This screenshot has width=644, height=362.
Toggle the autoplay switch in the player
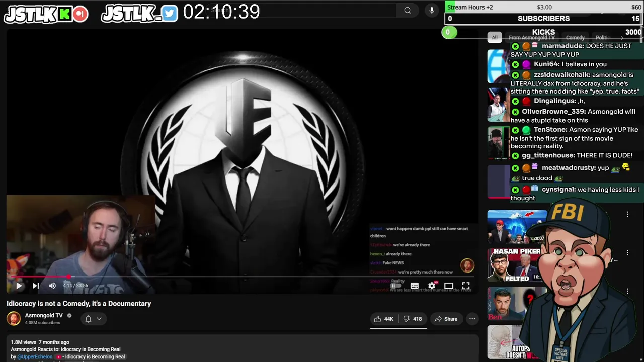pyautogui.click(x=396, y=286)
